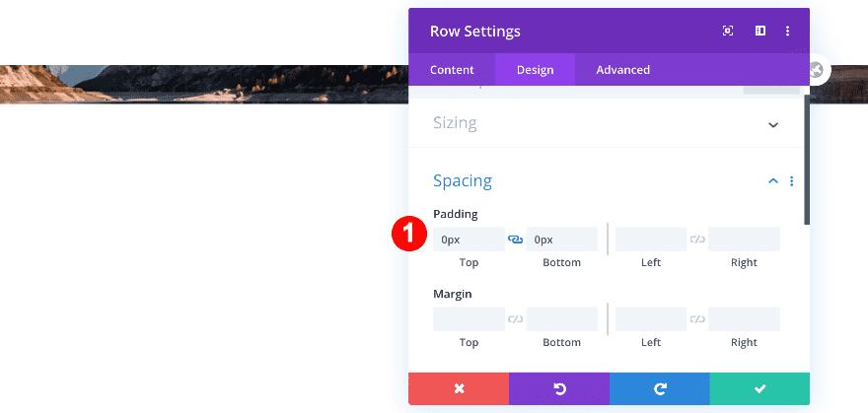Screen dimensions: 868x413
Task: Click the Padding label
Action: point(455,214)
